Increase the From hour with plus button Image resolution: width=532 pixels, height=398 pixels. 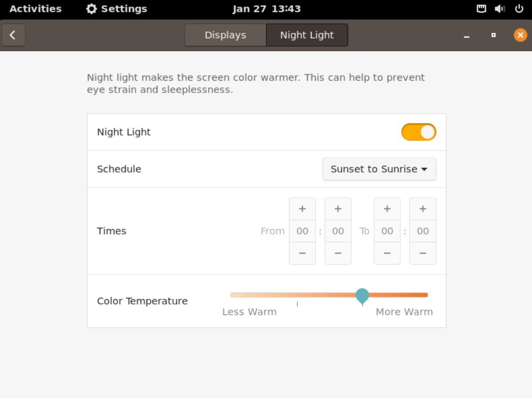tap(302, 208)
